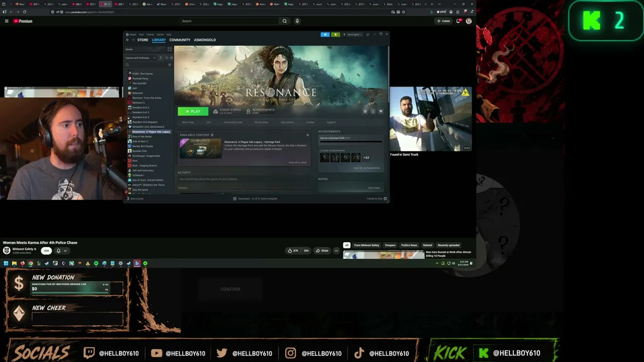Image resolution: width=644 pixels, height=362 pixels.
Task: Open YouTube notifications bell
Action: click(458, 21)
